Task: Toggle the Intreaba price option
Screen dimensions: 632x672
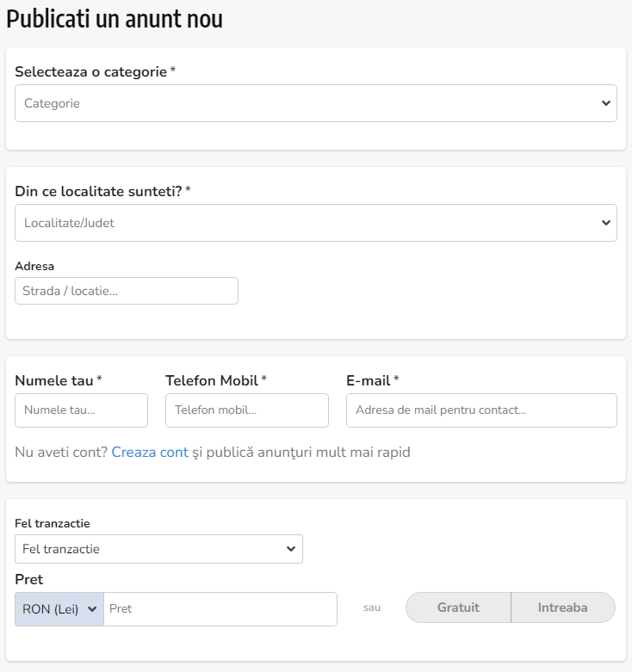Action: tap(563, 607)
